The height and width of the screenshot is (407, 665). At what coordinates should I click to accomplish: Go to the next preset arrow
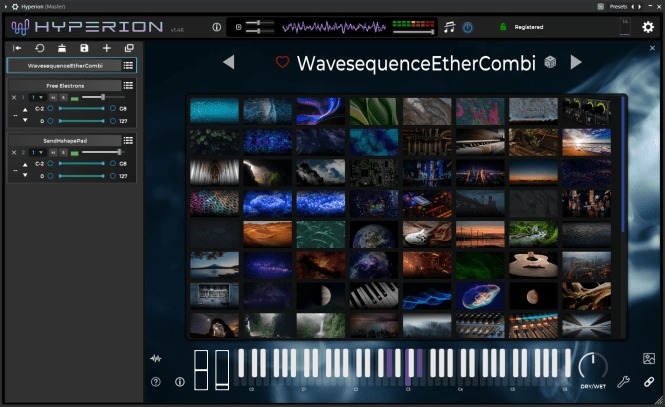tap(576, 62)
